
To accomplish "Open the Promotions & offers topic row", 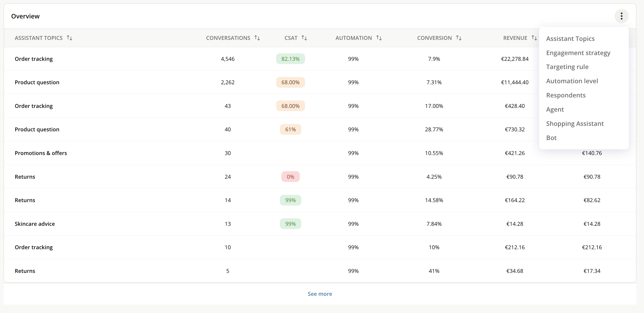I will pos(320,153).
